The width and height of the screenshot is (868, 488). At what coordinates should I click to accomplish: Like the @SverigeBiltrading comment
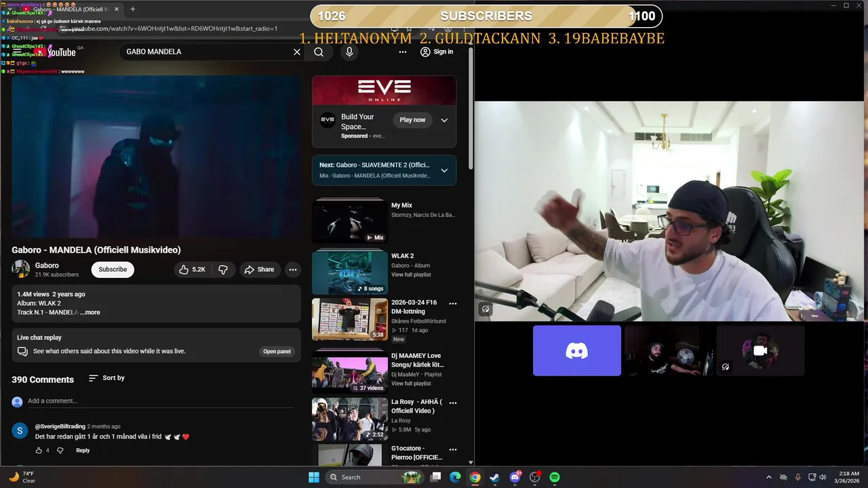(x=39, y=450)
